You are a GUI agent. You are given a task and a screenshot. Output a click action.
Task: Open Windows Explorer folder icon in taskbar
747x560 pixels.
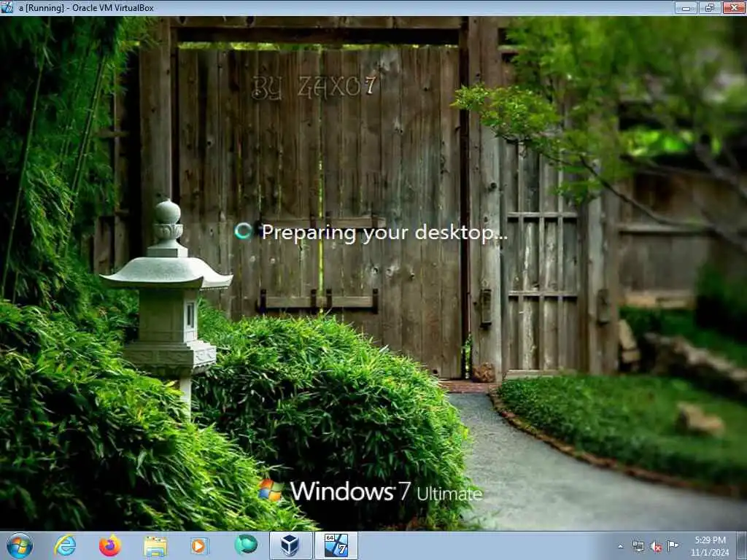pos(155,546)
